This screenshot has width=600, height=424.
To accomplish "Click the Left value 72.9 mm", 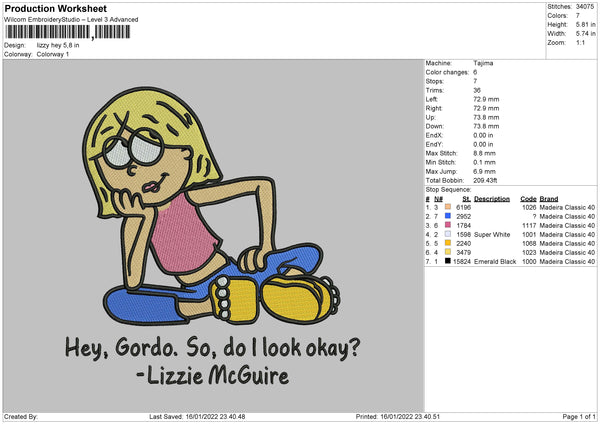I will coord(486,99).
